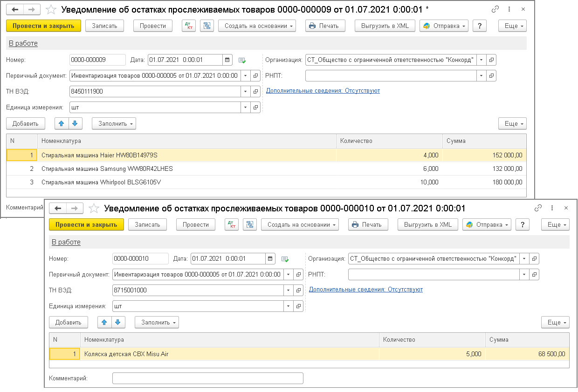Open Первичный документ record in 0000-000009 window
578x392 pixels.
(255, 75)
